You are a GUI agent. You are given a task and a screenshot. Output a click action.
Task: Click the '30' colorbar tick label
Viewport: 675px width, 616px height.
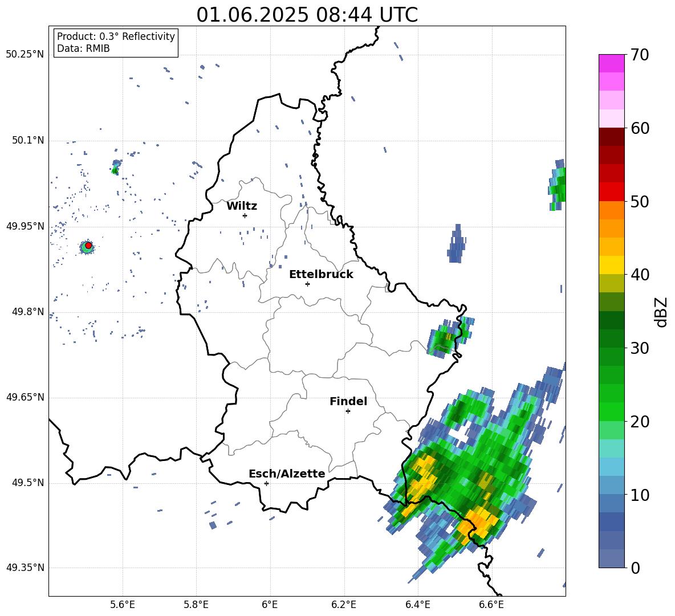pyautogui.click(x=639, y=348)
